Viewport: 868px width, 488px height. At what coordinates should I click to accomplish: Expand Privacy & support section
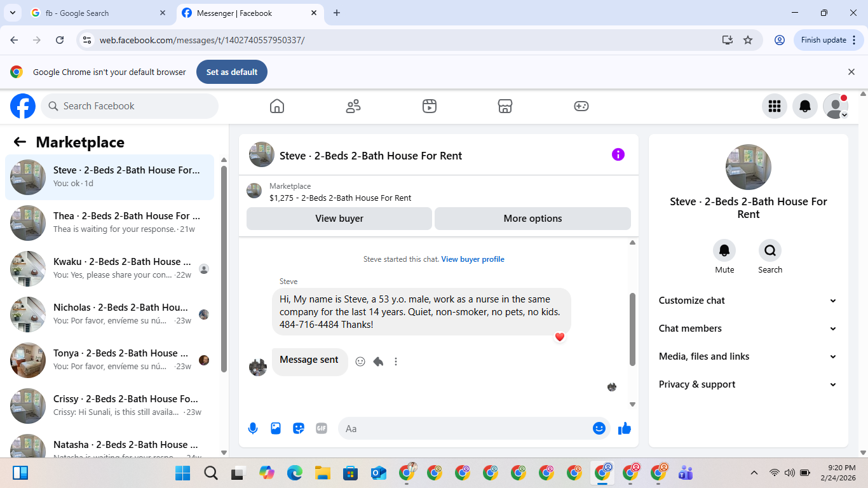(748, 384)
